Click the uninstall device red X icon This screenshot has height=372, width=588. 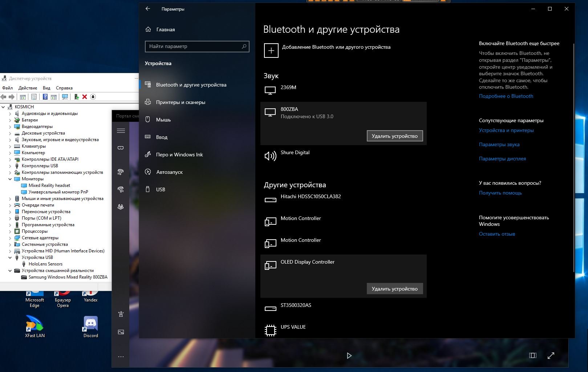coord(85,97)
